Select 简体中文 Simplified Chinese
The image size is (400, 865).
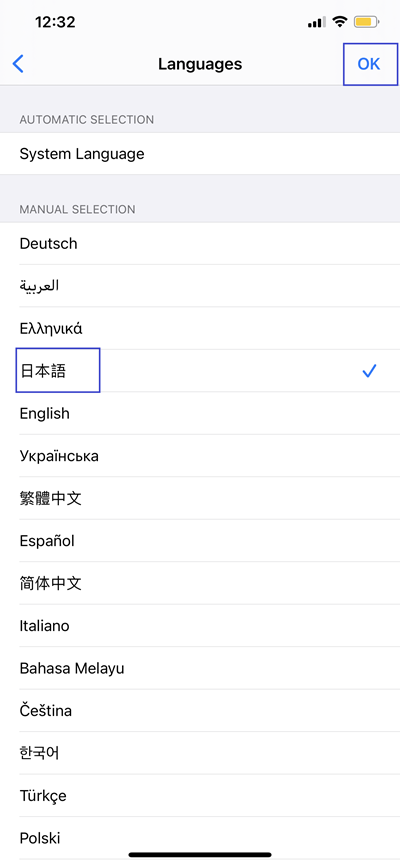pos(200,584)
